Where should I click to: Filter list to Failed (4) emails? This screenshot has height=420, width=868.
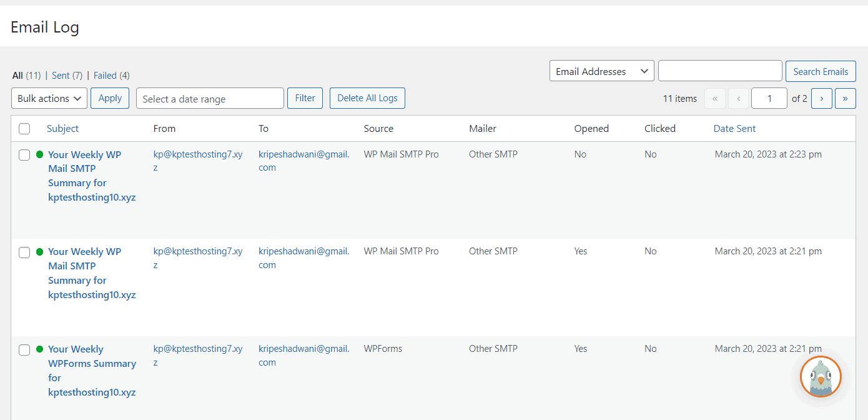(x=111, y=76)
